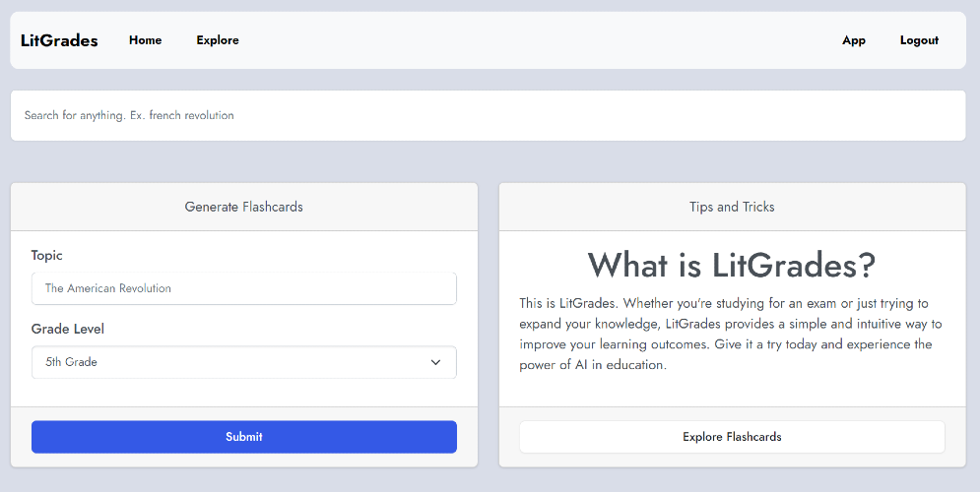Log out using the Logout link
This screenshot has height=492, width=980.
[919, 40]
